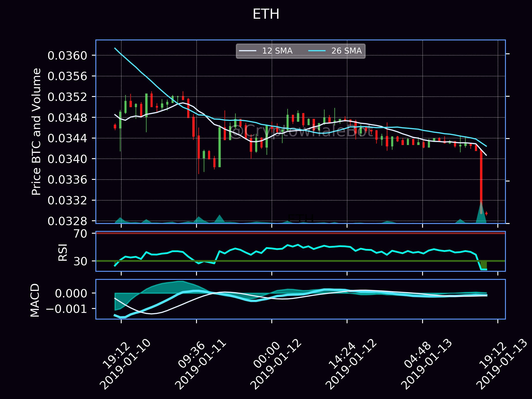The width and height of the screenshot is (532, 399).
Task: Click the 04:48 2019-01-13 time label
Action: pyautogui.click(x=426, y=364)
